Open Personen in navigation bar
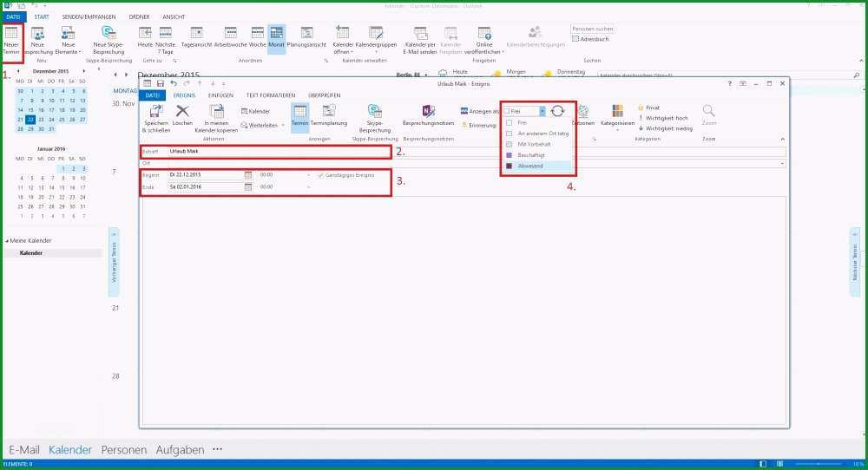This screenshot has height=470, width=868. (123, 450)
